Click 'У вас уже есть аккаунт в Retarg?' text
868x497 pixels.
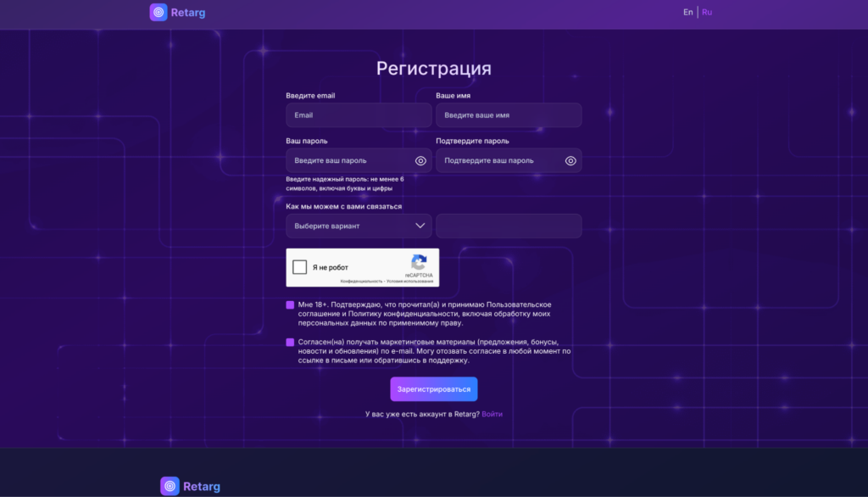tap(422, 414)
